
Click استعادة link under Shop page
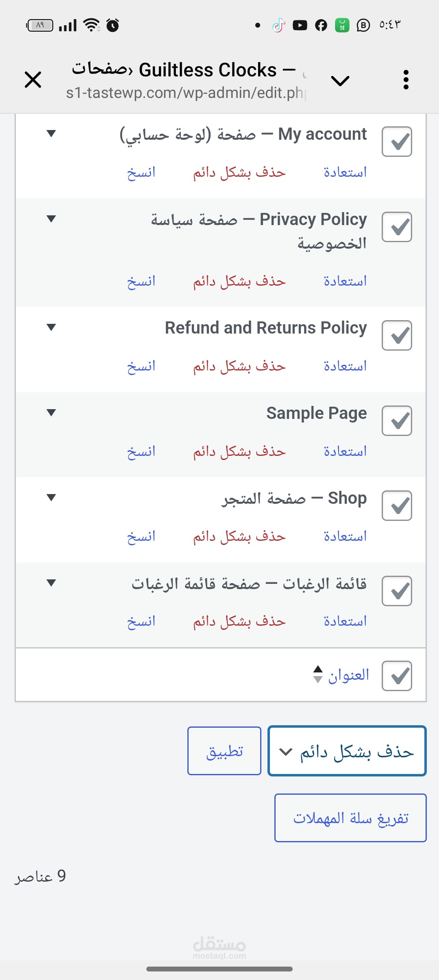click(345, 537)
